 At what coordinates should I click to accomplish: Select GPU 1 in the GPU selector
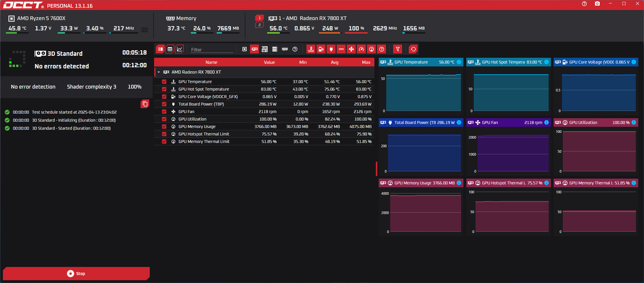pyautogui.click(x=260, y=18)
